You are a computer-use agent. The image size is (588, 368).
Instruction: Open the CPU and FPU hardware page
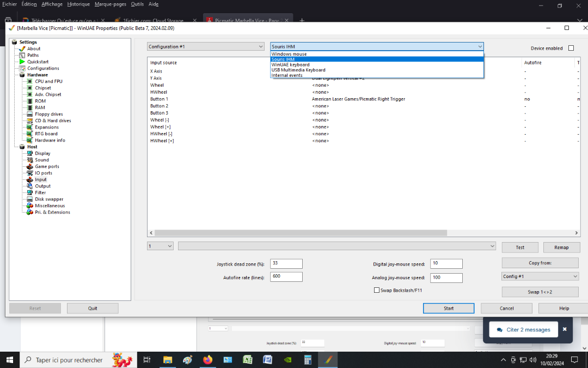48,81
